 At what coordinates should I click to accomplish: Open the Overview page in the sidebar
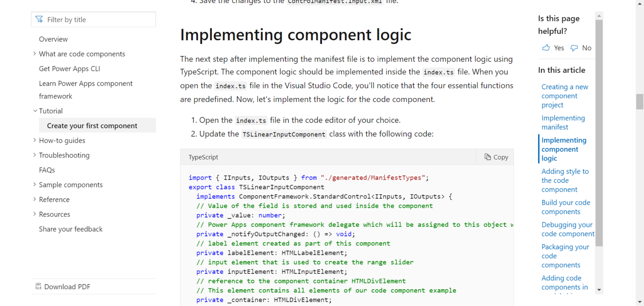coord(53,39)
